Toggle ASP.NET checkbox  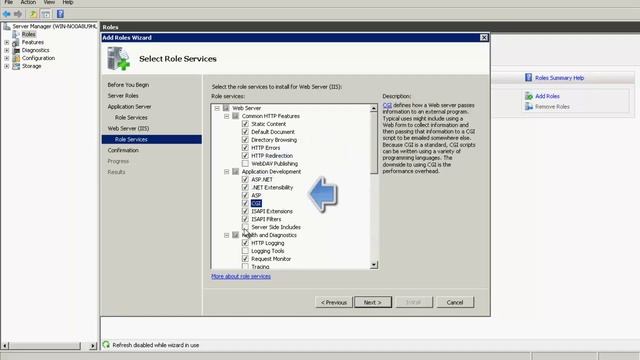(x=245, y=179)
